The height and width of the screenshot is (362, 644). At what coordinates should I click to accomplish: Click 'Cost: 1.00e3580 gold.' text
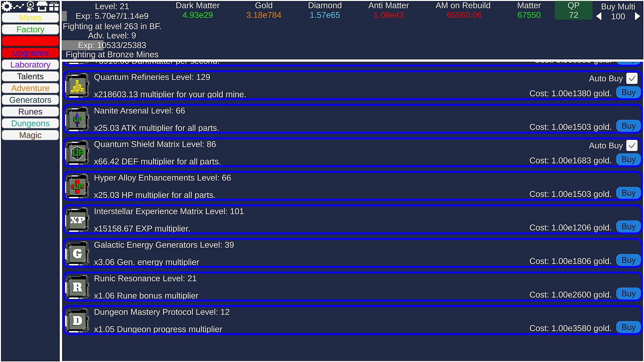click(570, 328)
